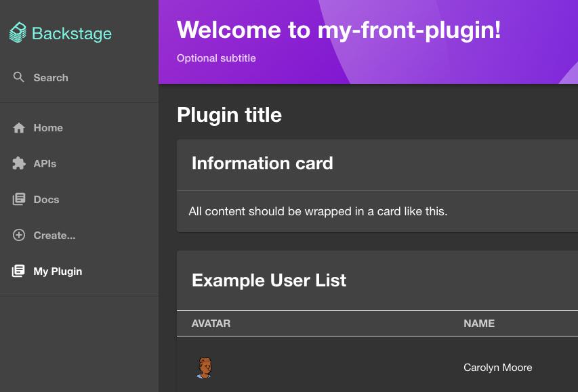The image size is (578, 392).
Task: Click Carolyn Moore's avatar image
Action: (x=204, y=368)
